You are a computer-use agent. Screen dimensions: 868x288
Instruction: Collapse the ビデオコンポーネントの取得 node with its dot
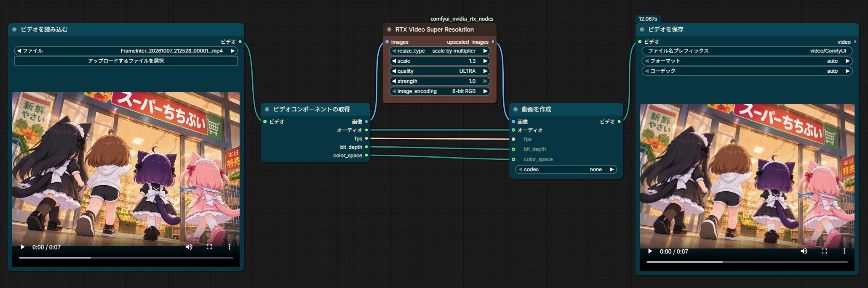click(267, 109)
